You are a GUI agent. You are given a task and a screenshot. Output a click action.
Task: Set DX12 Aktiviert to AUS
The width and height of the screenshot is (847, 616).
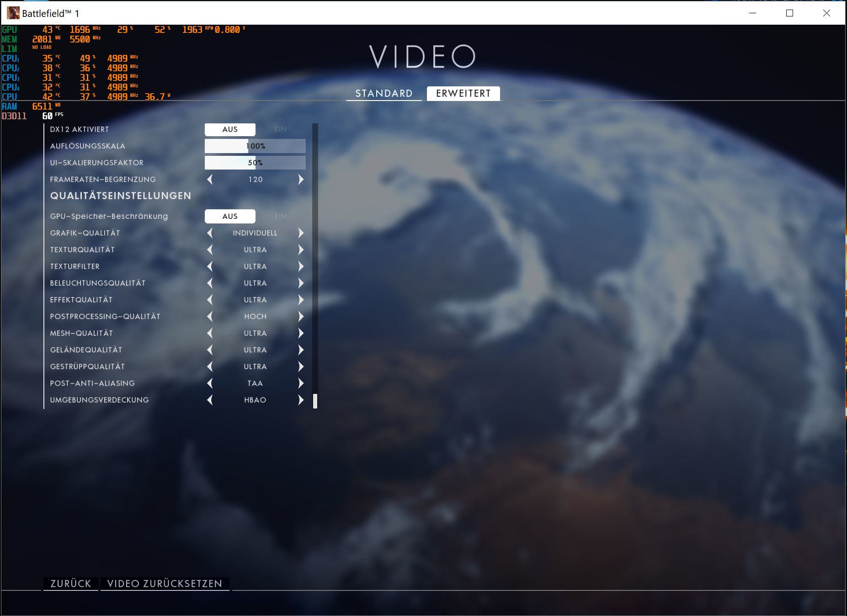pos(230,129)
